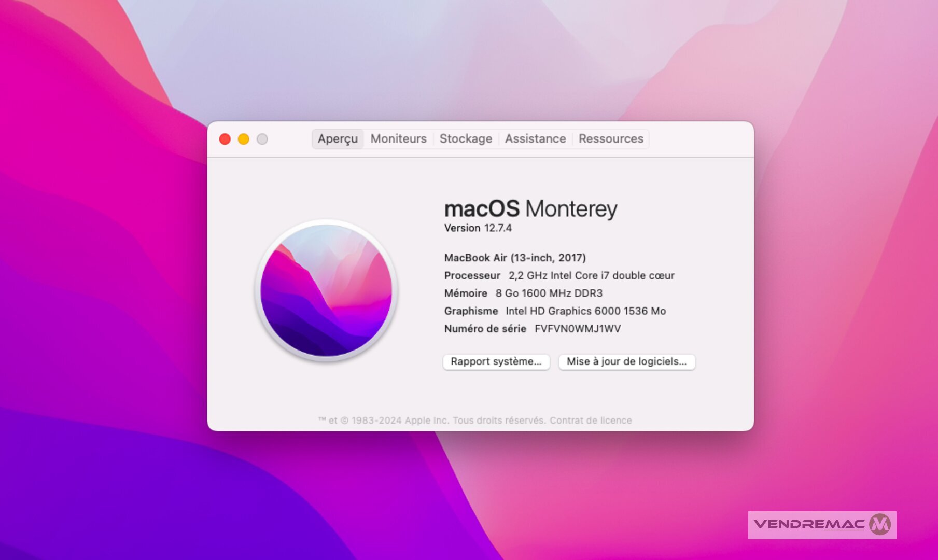Click the MacBook Air (13-inch, 2017) model line

coord(515,258)
